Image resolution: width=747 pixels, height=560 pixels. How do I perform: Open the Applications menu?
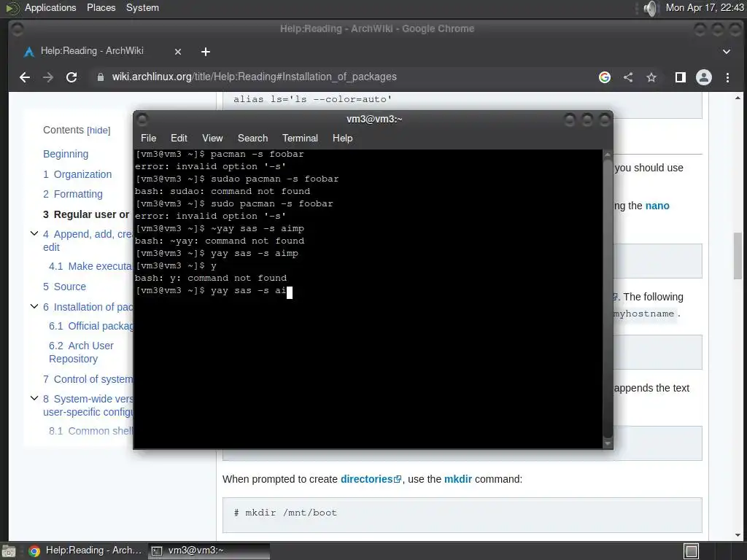[50, 7]
